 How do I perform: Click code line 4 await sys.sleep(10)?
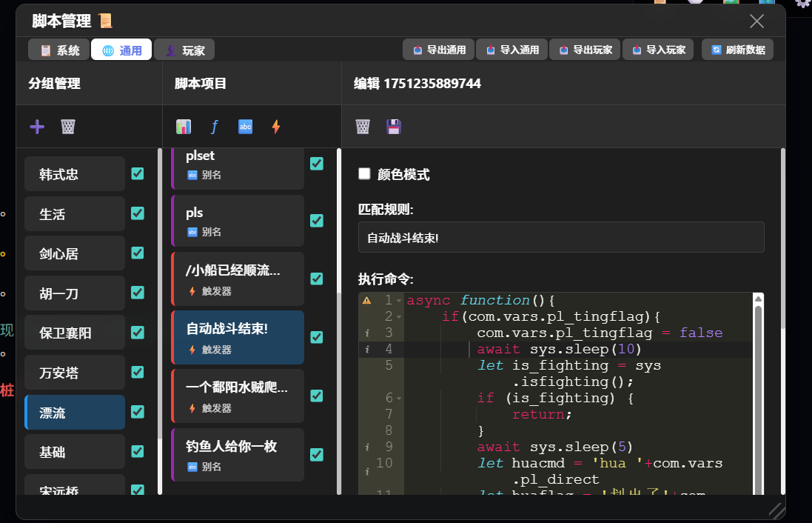(x=559, y=349)
